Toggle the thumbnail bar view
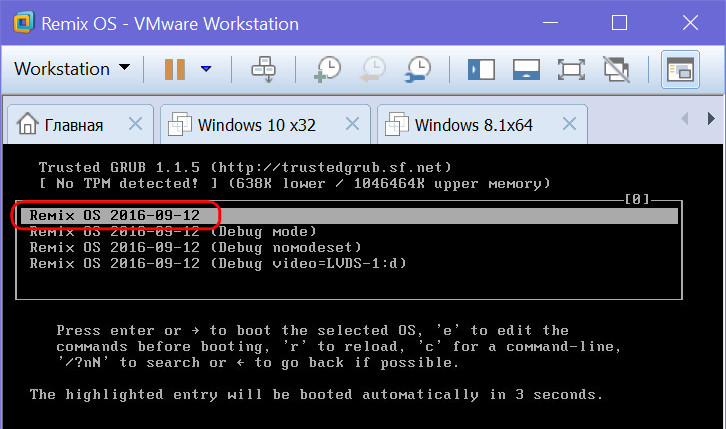The width and height of the screenshot is (726, 429). pos(526,69)
